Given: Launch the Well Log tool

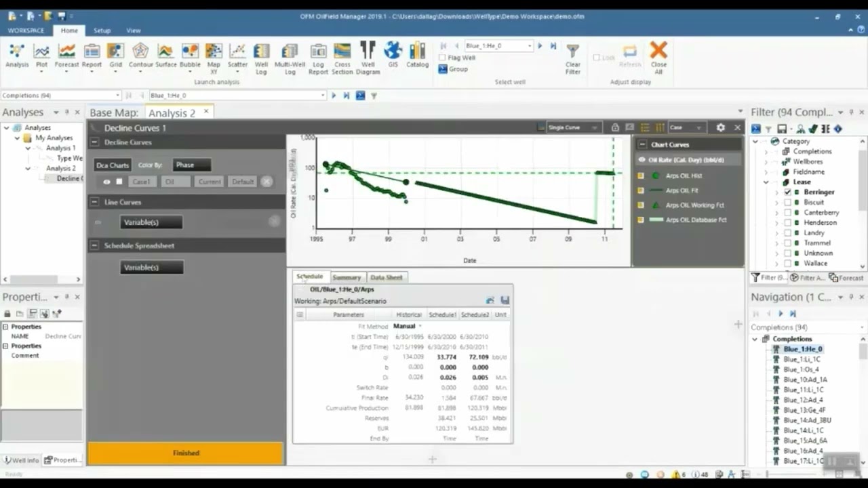Looking at the screenshot, I should (x=261, y=59).
